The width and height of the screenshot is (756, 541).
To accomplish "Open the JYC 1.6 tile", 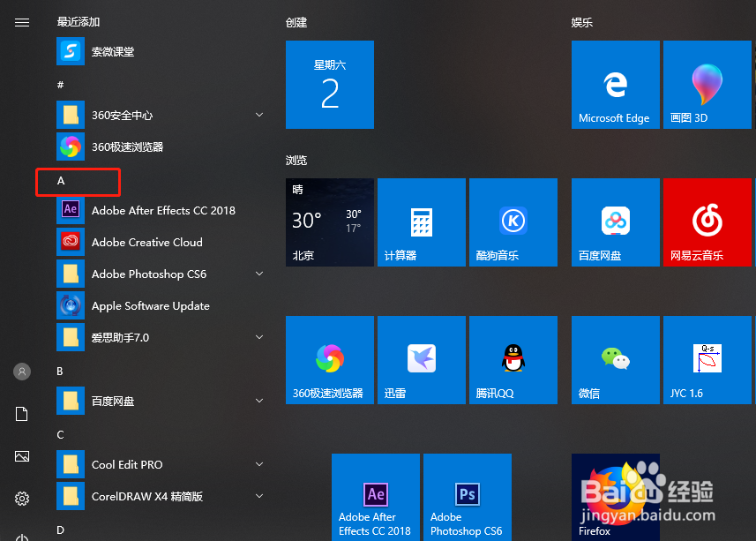I will 707,360.
